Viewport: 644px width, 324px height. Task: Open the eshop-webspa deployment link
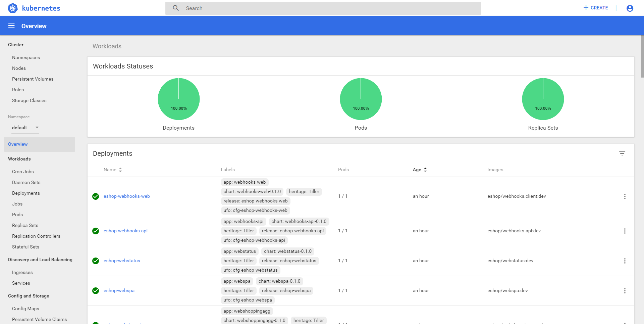pos(119,291)
